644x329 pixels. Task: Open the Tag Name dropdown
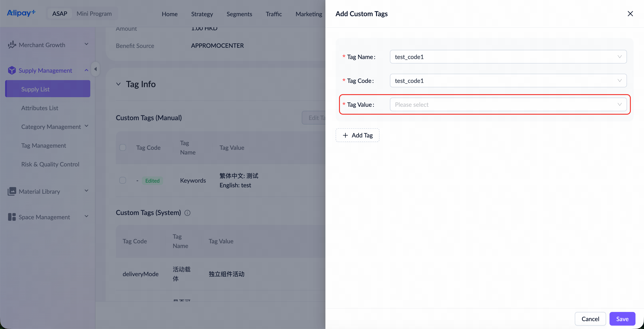(508, 57)
